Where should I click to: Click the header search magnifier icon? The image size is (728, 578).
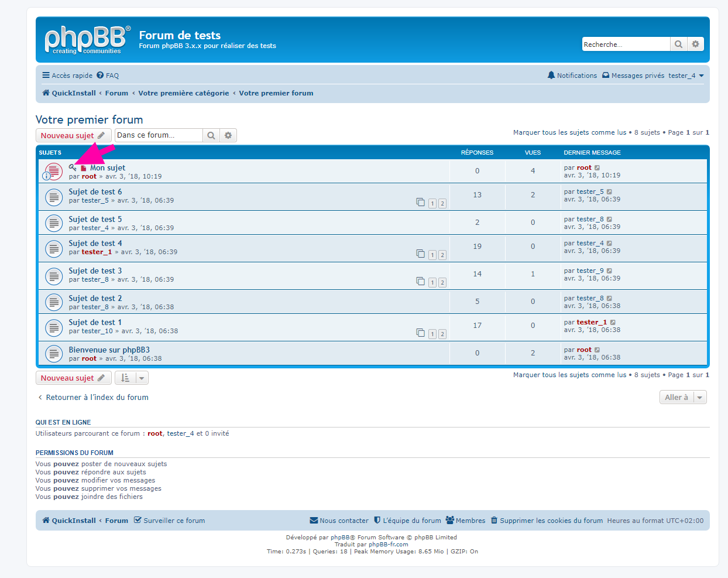(x=678, y=45)
